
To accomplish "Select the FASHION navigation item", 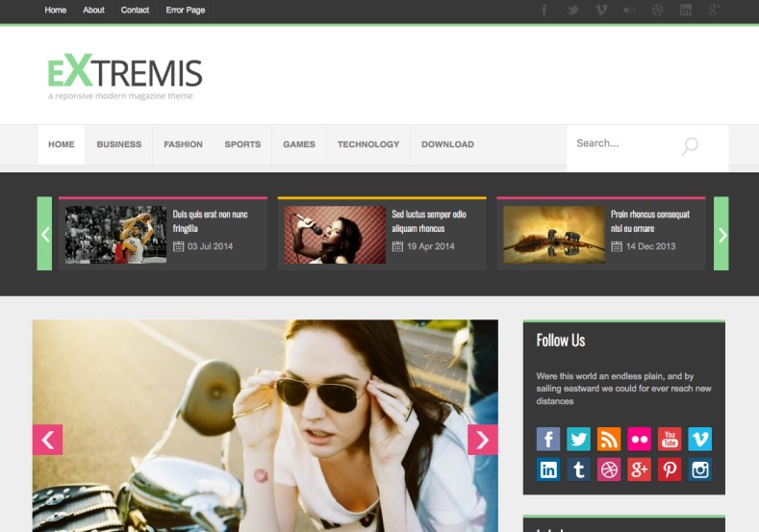I will pos(183,144).
